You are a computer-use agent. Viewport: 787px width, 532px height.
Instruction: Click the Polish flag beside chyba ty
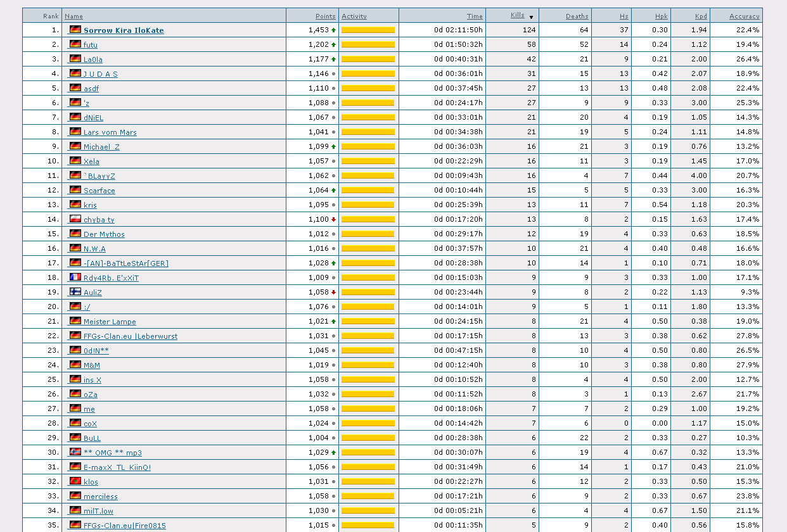point(75,219)
